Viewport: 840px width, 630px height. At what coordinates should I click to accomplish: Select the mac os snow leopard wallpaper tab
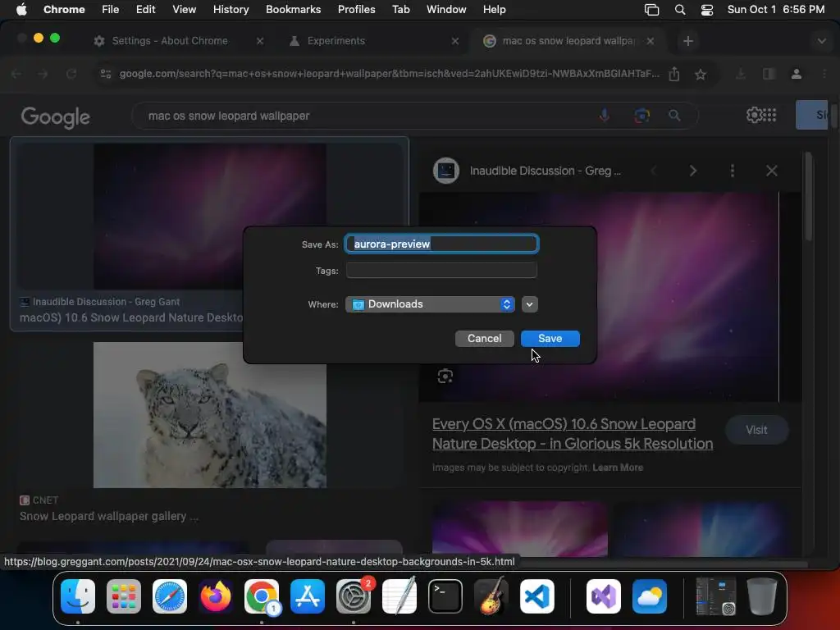coord(568,41)
